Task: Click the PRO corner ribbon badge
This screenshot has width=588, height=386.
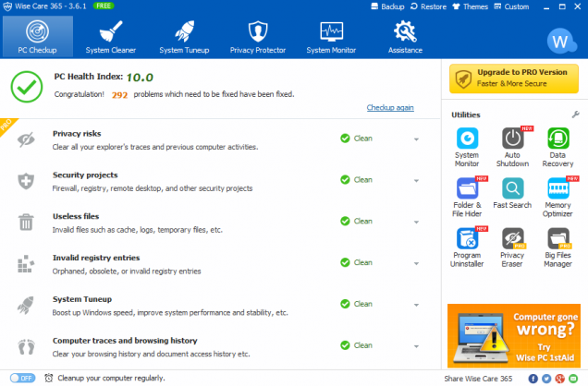Action: (7, 126)
